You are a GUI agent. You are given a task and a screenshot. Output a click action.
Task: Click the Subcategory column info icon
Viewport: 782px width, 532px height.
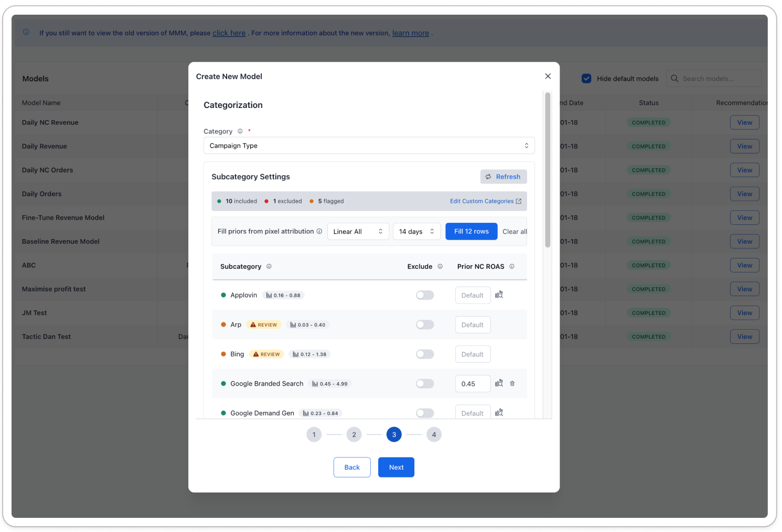[x=269, y=266]
